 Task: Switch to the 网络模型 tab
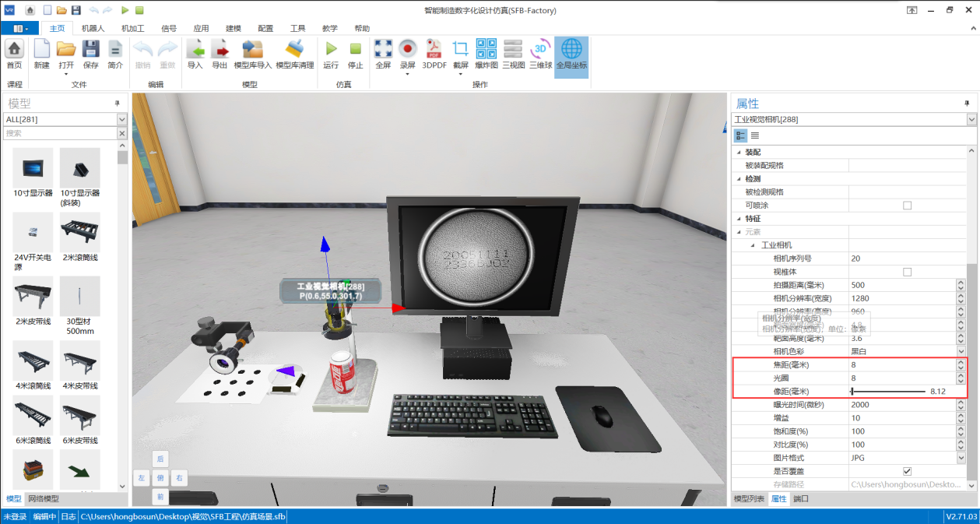pos(43,499)
